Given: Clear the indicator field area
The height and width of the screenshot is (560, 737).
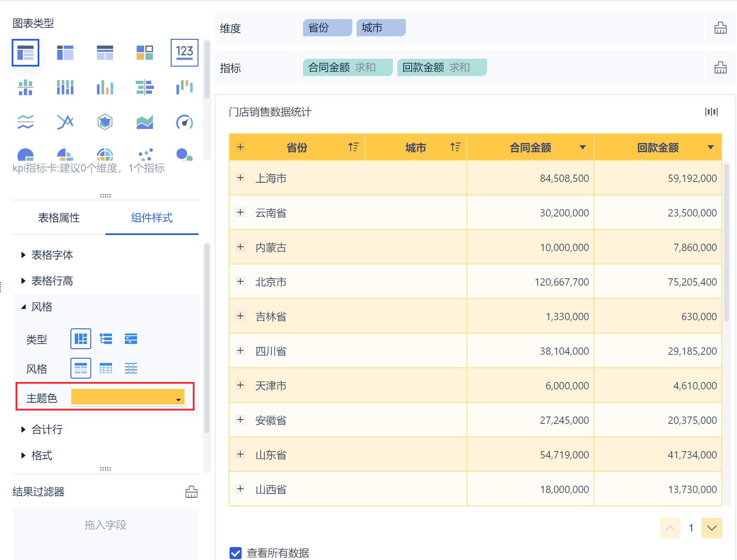Looking at the screenshot, I should click(721, 67).
